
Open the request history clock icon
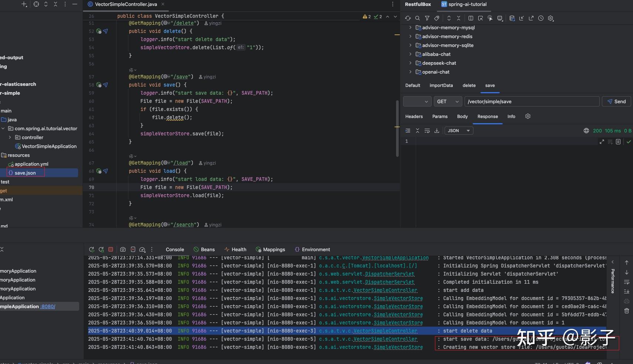tap(541, 18)
